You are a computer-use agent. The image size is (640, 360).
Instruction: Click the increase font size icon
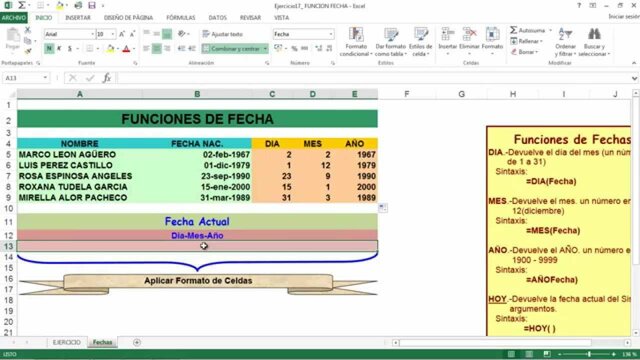click(x=122, y=34)
